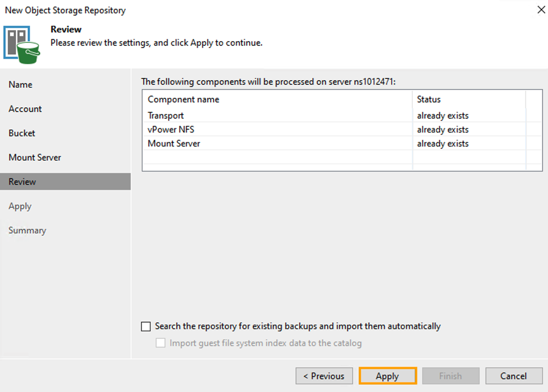Image resolution: width=548 pixels, height=392 pixels.
Task: Jump to the Apply step
Action: coord(20,206)
